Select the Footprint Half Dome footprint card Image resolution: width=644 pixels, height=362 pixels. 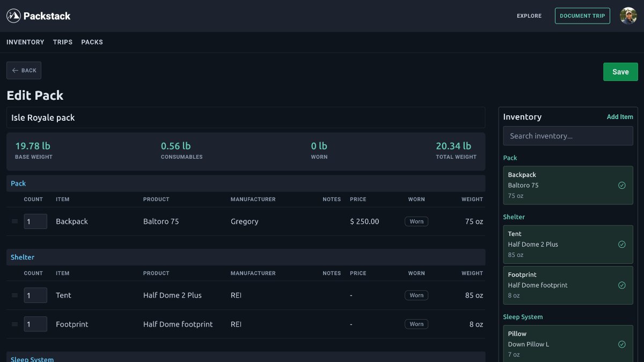(568, 285)
